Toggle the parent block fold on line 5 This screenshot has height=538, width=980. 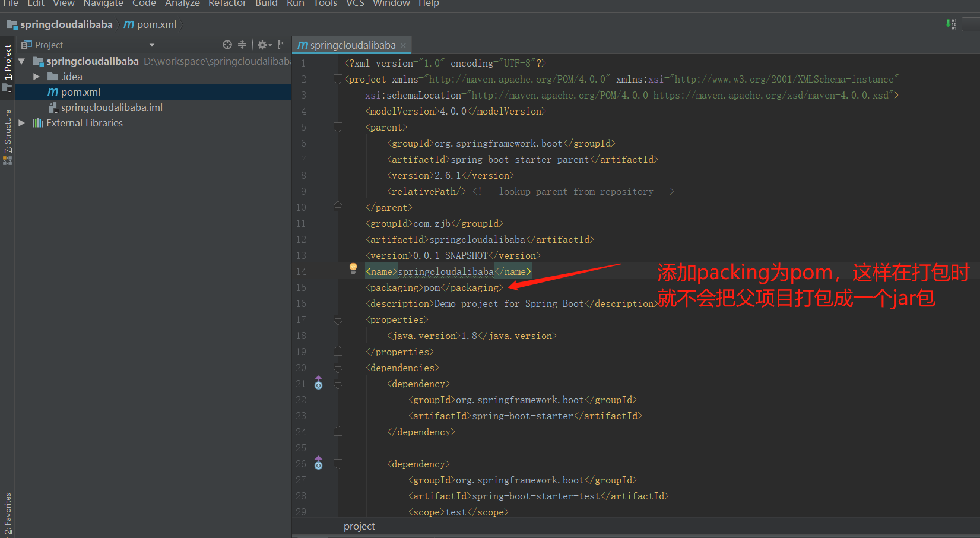338,126
